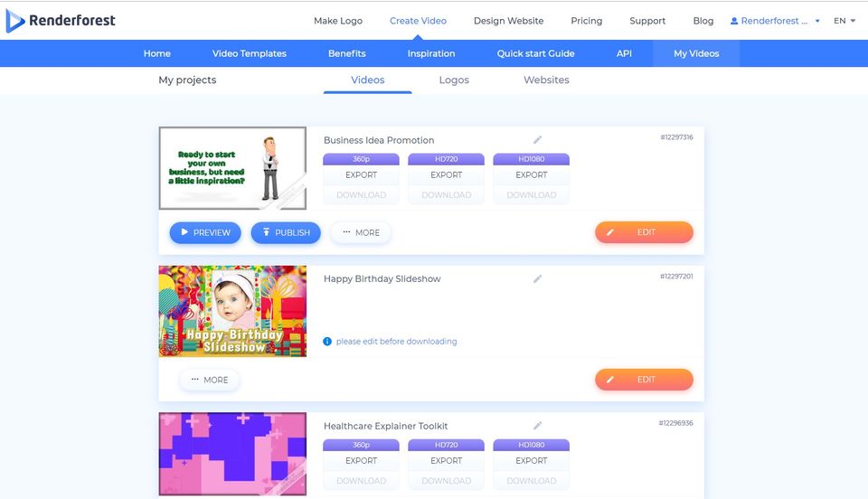Open Happy Birthday Slideshow thumbnail

click(x=232, y=311)
